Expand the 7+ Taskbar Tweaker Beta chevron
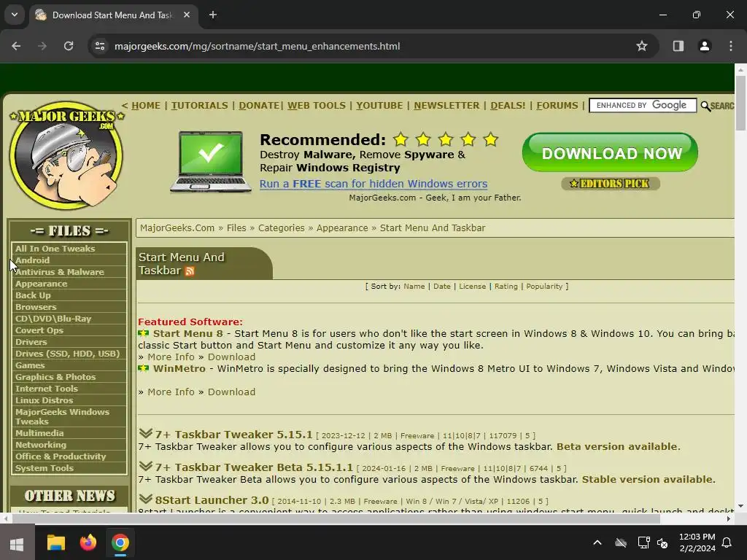The height and width of the screenshot is (560, 747). coord(145,466)
